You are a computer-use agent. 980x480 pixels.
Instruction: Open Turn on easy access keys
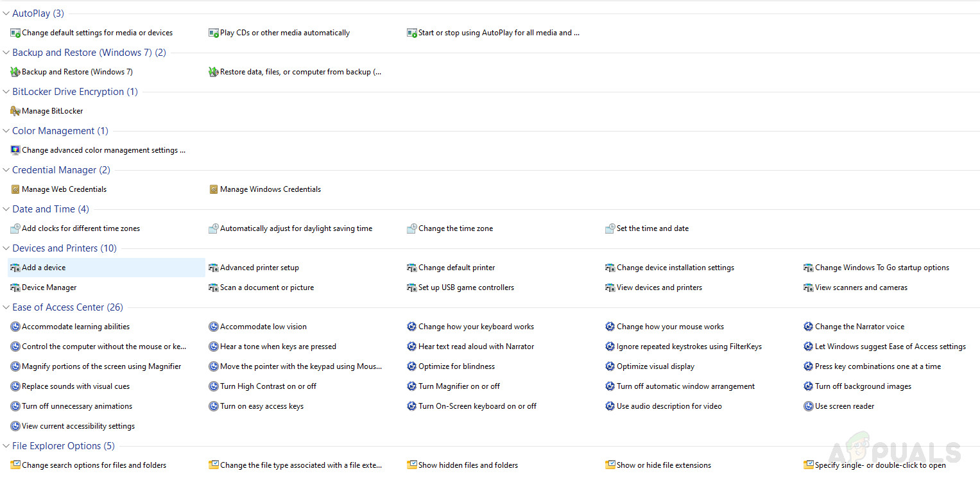pyautogui.click(x=262, y=406)
